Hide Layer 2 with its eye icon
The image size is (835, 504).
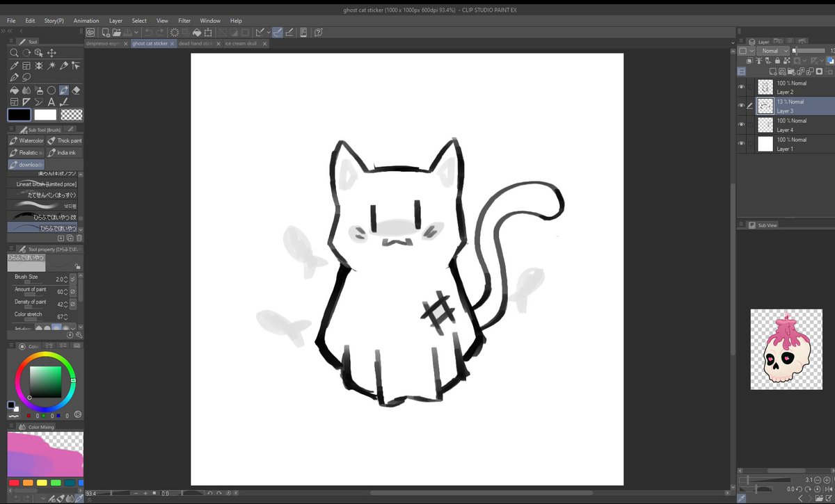pos(741,87)
